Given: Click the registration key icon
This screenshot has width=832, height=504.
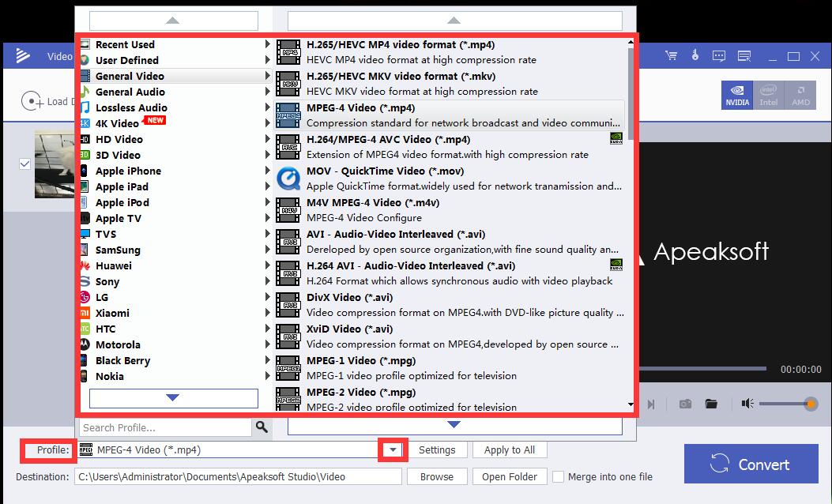Looking at the screenshot, I should 695,55.
